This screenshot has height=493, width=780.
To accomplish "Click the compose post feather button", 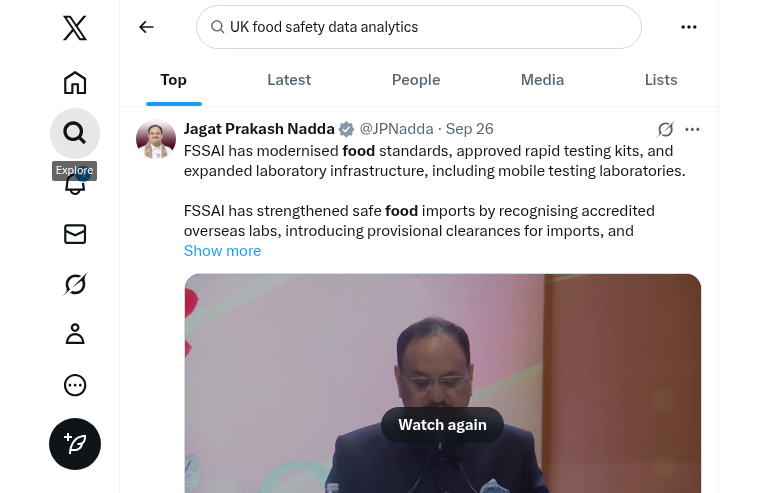I will [x=75, y=443].
